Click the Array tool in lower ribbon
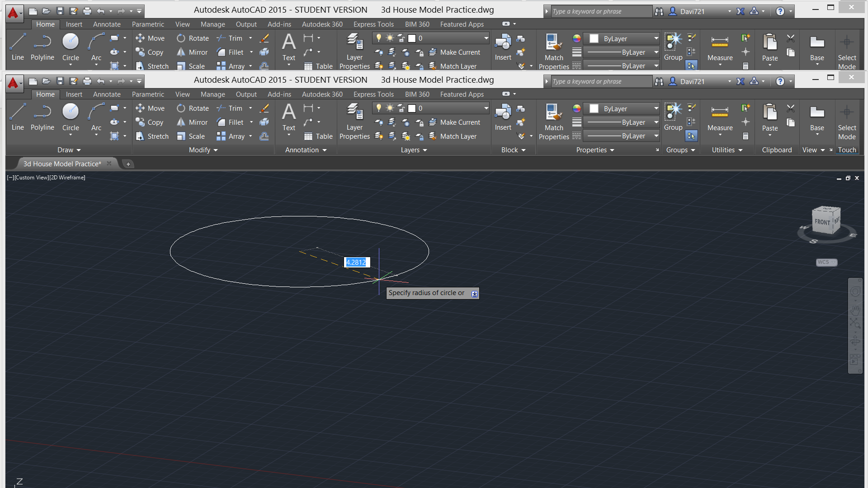Screen dimensions: 868x488 [231, 136]
